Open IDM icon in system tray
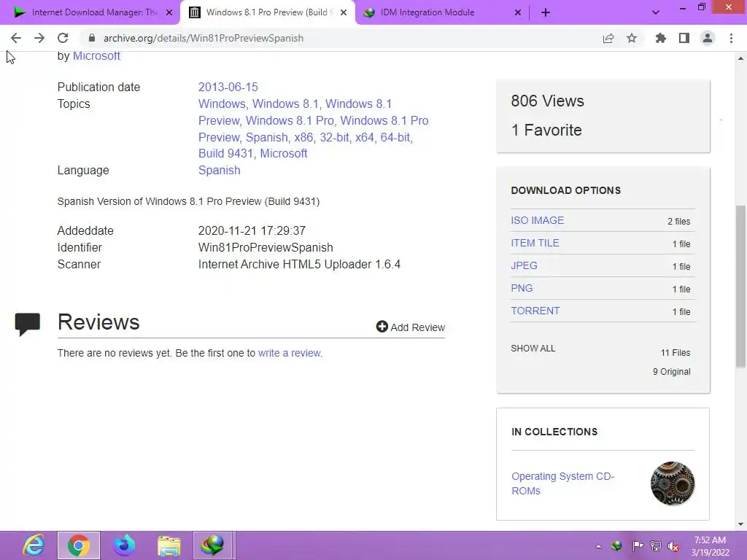 pyautogui.click(x=617, y=545)
